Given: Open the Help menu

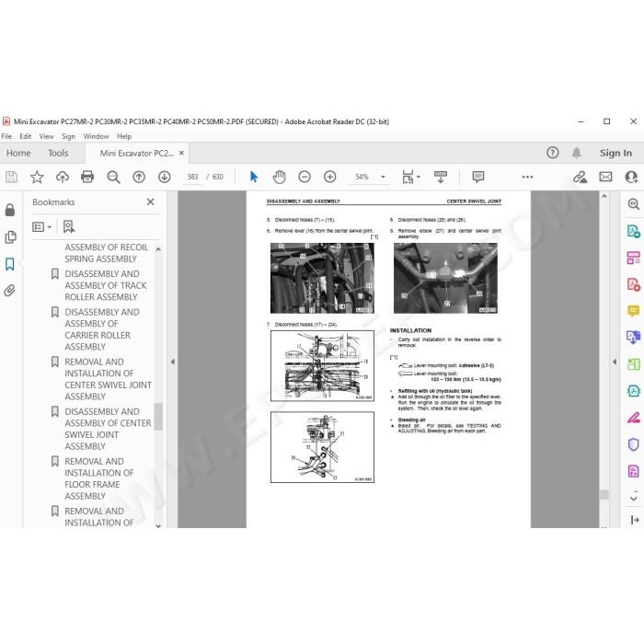Looking at the screenshot, I should [124, 136].
